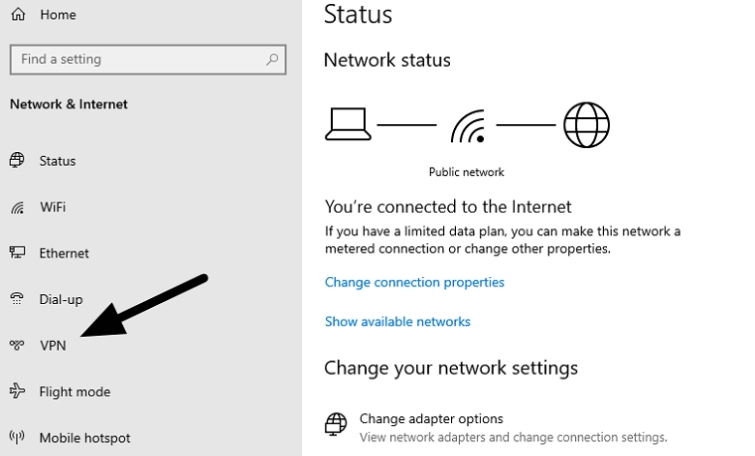755x456 pixels.
Task: Open the Dial-up section
Action: point(61,299)
